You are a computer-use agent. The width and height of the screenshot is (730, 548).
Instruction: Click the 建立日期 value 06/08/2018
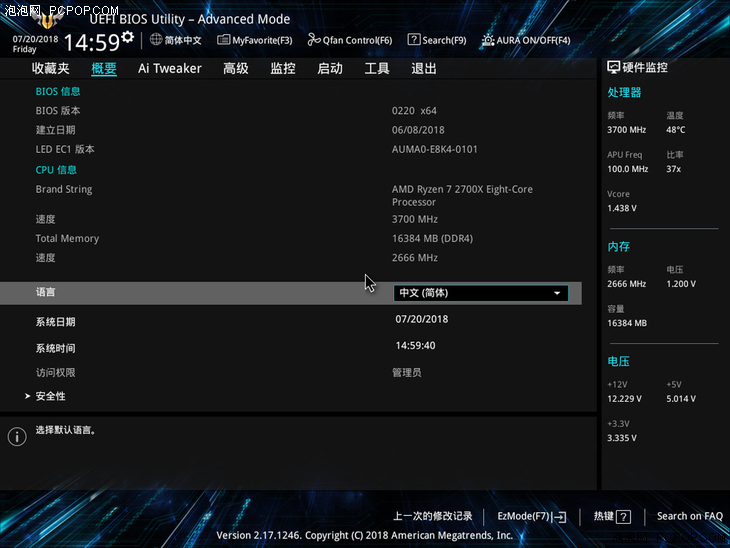(418, 130)
